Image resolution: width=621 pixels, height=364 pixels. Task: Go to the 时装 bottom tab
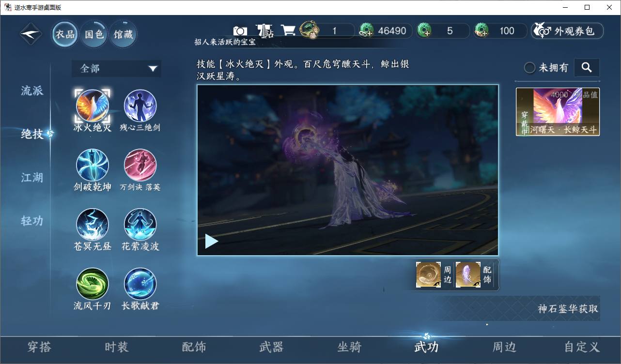pyautogui.click(x=116, y=347)
